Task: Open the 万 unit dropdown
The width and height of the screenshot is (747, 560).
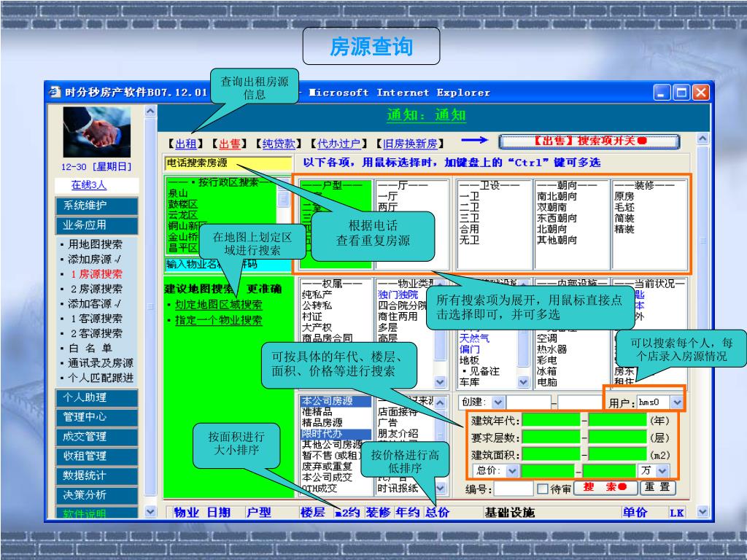Action: click(662, 470)
